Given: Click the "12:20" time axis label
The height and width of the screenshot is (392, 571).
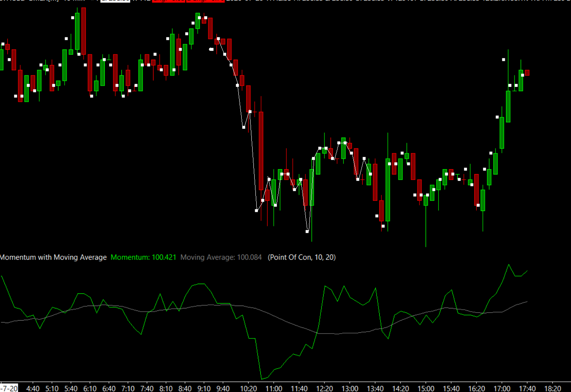Looking at the screenshot, I should (x=324, y=388).
